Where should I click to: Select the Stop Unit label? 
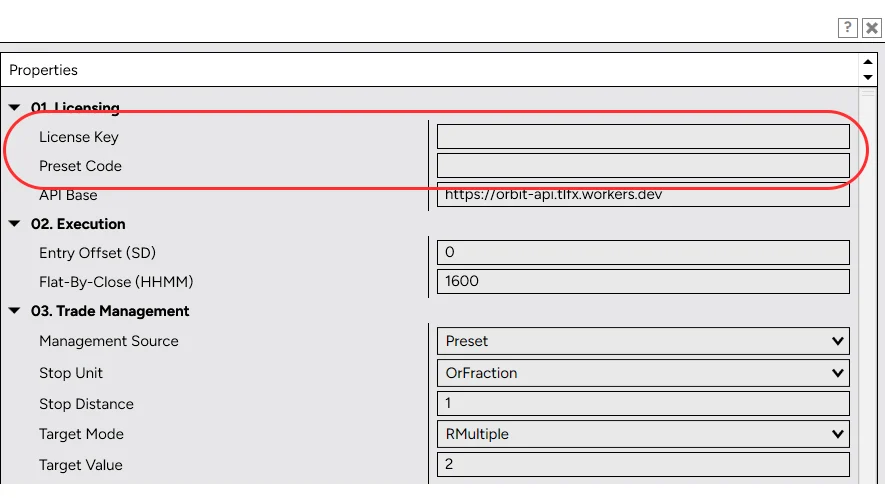point(71,373)
